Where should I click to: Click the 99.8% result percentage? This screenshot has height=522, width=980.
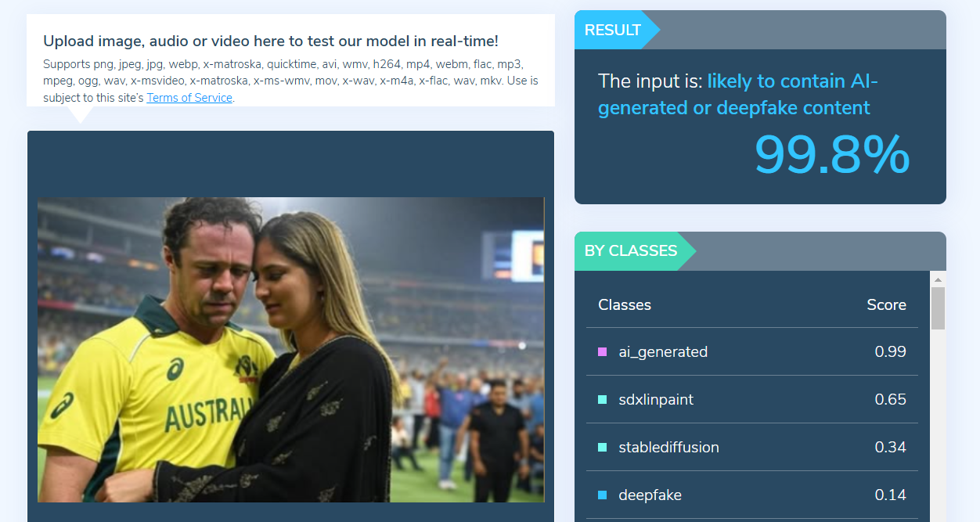coord(832,154)
